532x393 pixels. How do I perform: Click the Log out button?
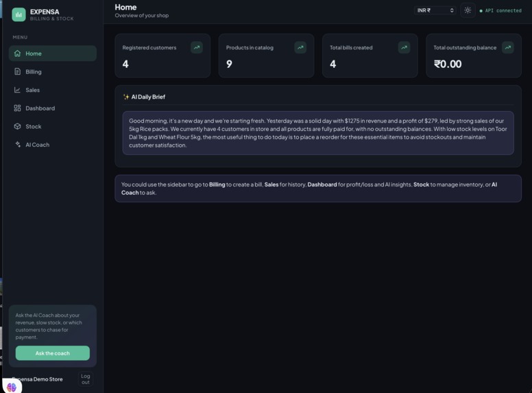[86, 379]
